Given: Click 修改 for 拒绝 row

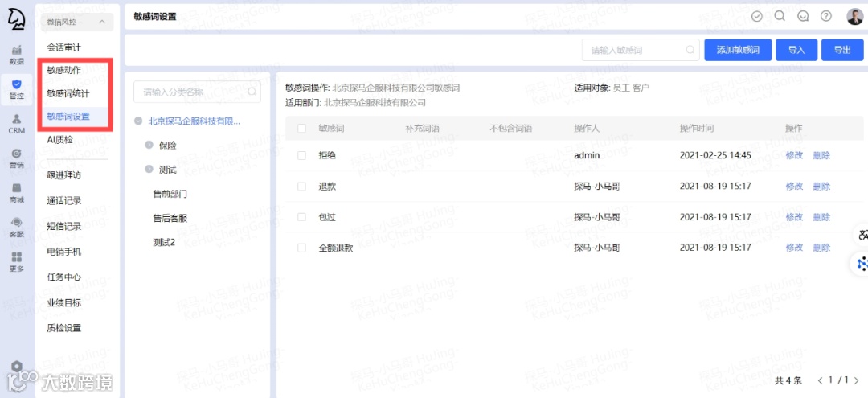Looking at the screenshot, I should [x=794, y=155].
